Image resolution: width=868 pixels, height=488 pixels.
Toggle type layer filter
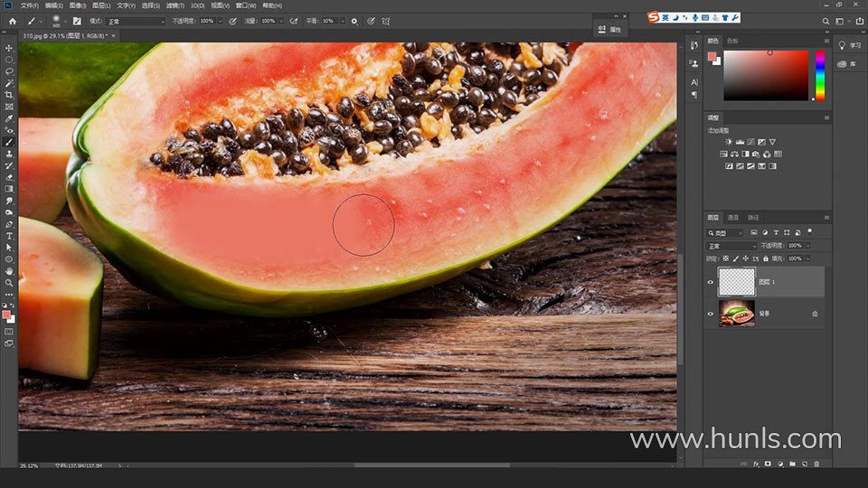776,233
